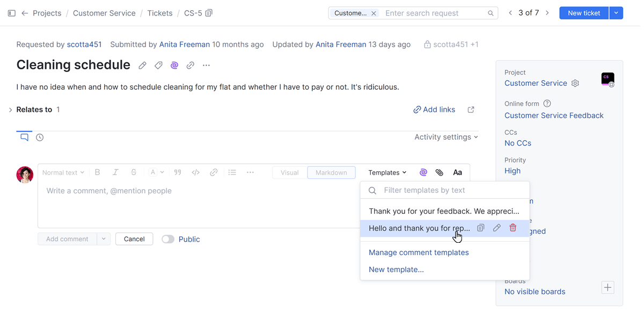Open activity history with the clock icon
The width and height of the screenshot is (644, 311).
[x=39, y=137]
